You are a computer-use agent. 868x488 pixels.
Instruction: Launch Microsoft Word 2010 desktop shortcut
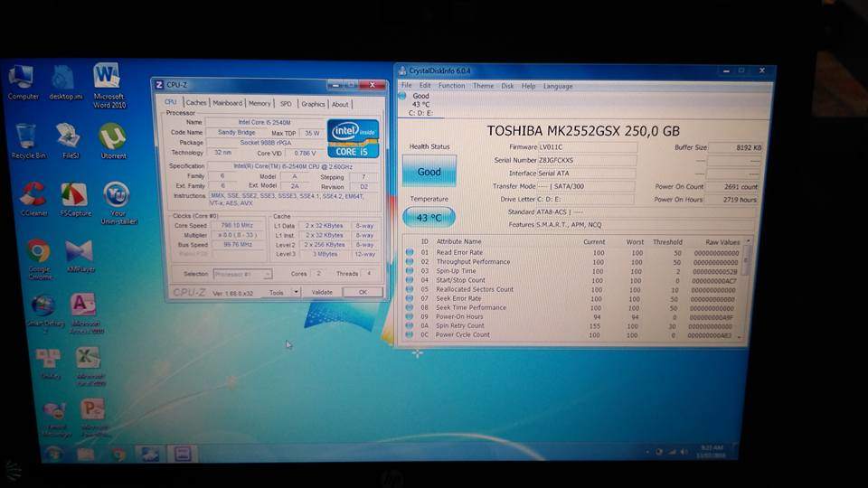pyautogui.click(x=108, y=85)
